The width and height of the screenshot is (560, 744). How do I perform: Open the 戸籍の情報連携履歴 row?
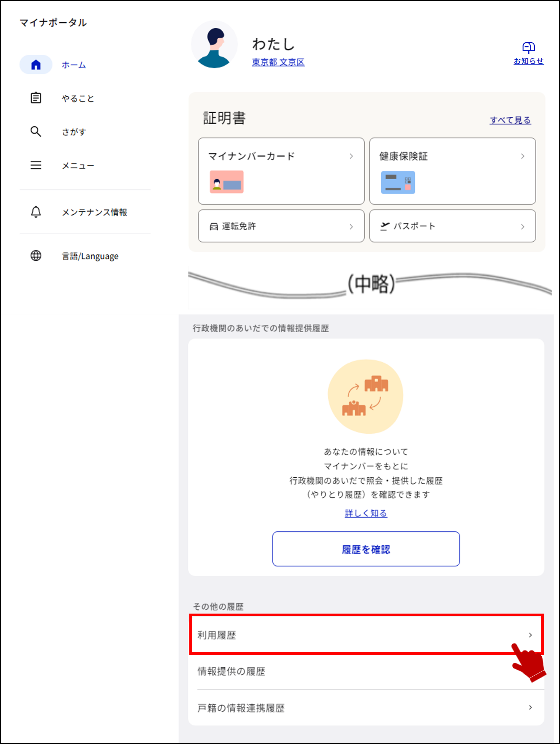coord(366,708)
